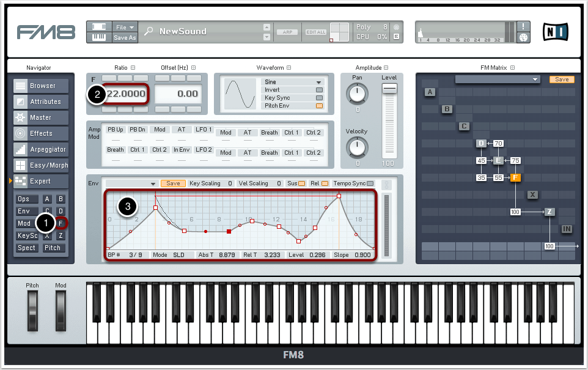
Task: Expand the FM Matrix preset dropdown
Action: tap(498, 80)
